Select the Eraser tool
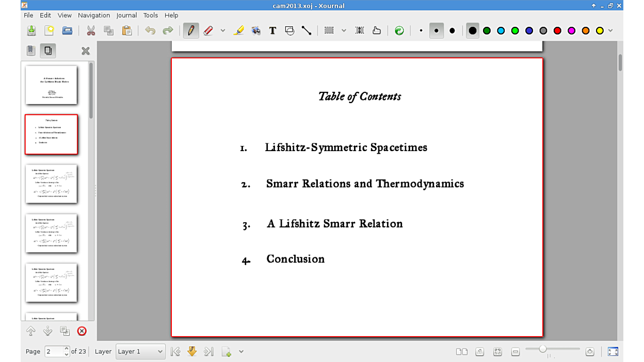 coord(208,31)
